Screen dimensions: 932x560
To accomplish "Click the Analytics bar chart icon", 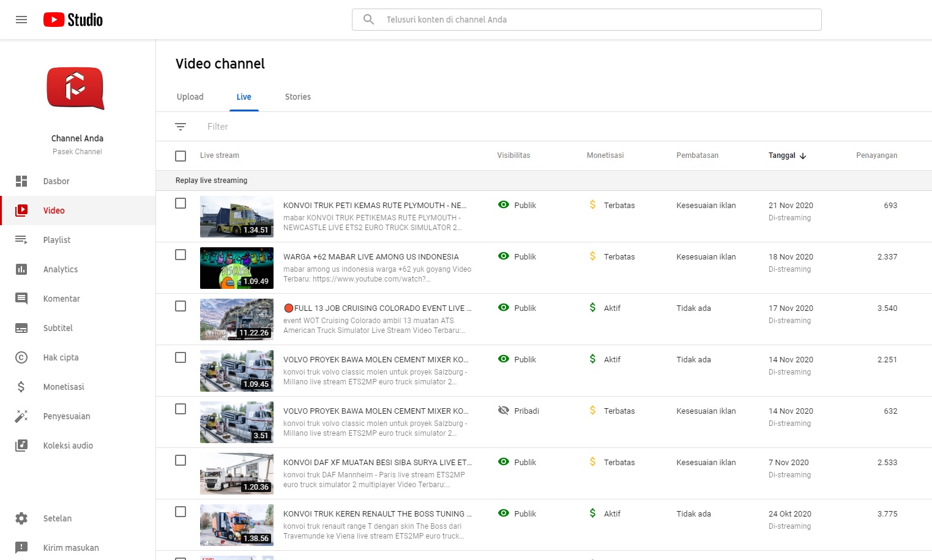I will point(21,269).
